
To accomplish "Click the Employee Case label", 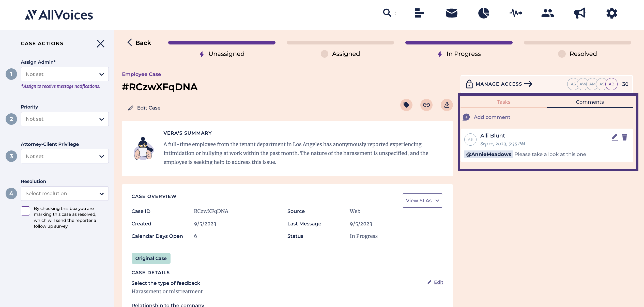I will point(141,74).
